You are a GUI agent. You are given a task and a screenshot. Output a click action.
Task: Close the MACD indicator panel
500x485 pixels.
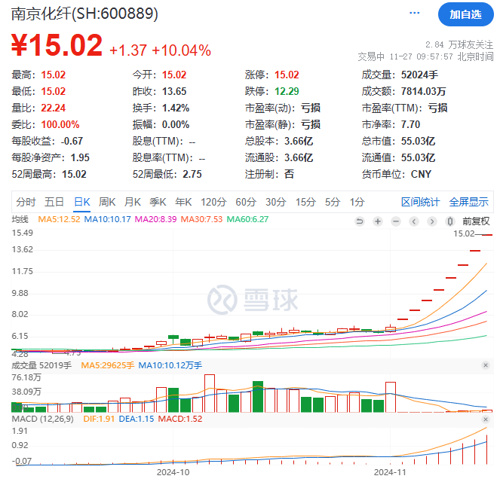click(485, 419)
